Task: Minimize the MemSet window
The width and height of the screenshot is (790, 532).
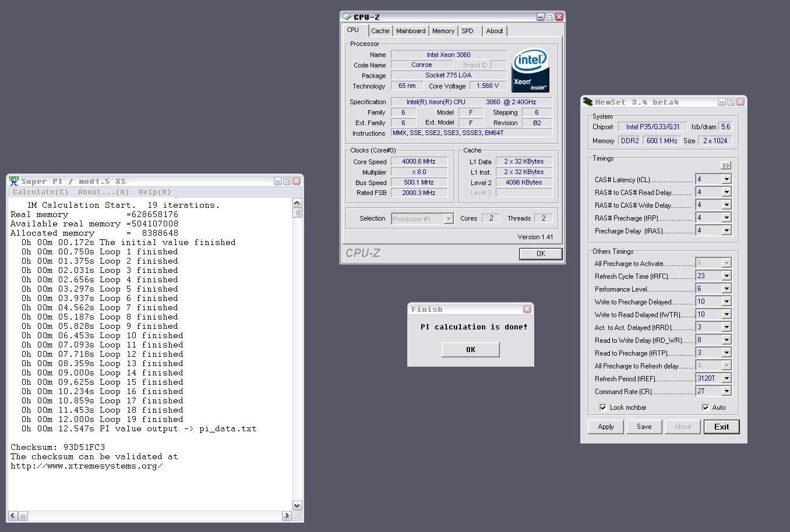Action: coord(722,102)
